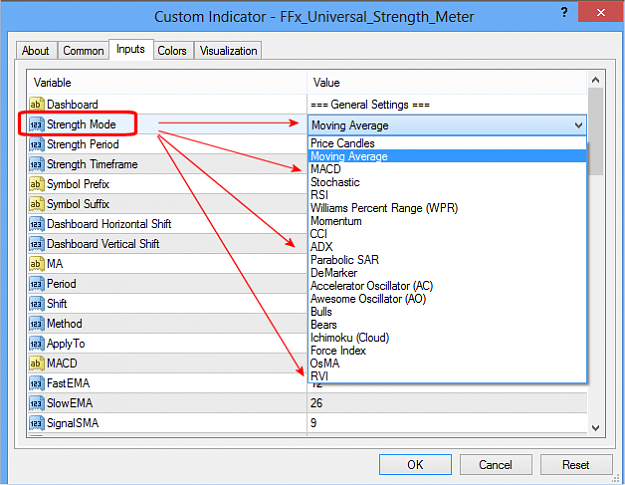Screen dimensions: 625x485
Task: Click the Period row integer-type icon
Action: 36,284
